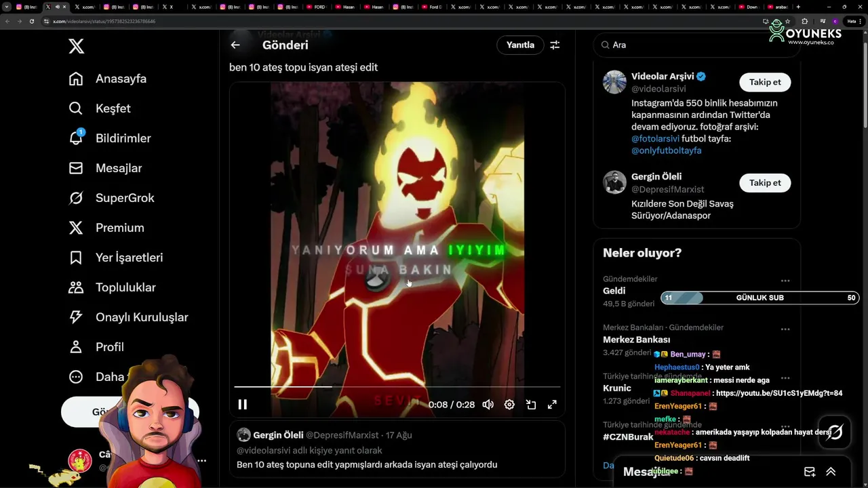Click the Grok floating button
Image resolution: width=868 pixels, height=488 pixels.
835,432
